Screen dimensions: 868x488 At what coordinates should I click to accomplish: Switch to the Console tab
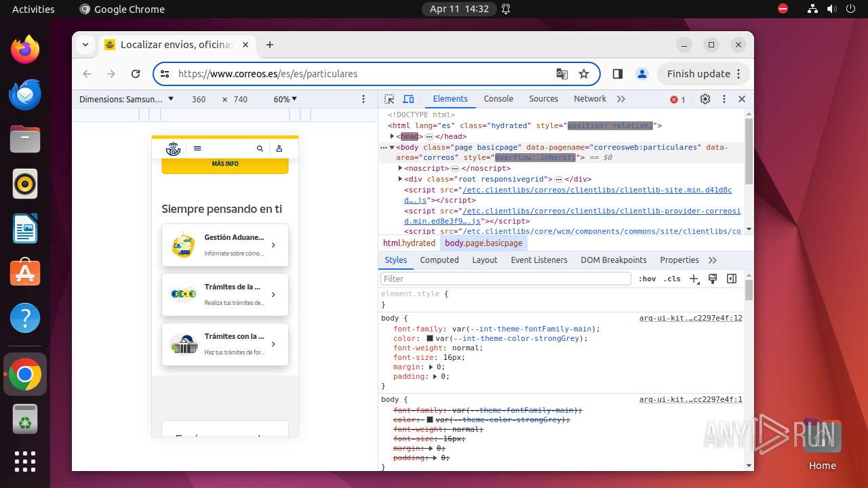[x=498, y=99]
